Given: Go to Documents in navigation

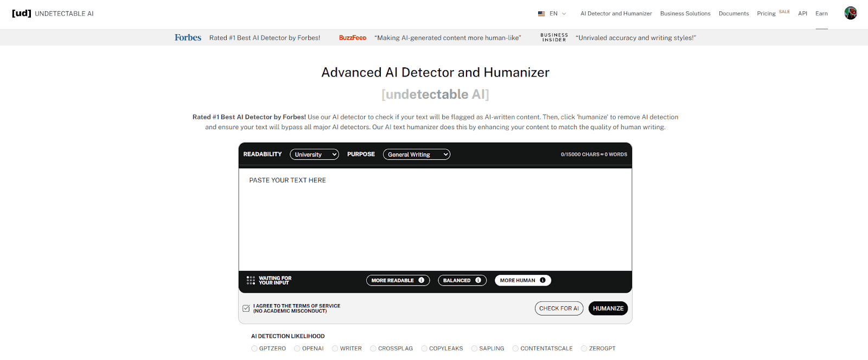Looking at the screenshot, I should (x=733, y=14).
